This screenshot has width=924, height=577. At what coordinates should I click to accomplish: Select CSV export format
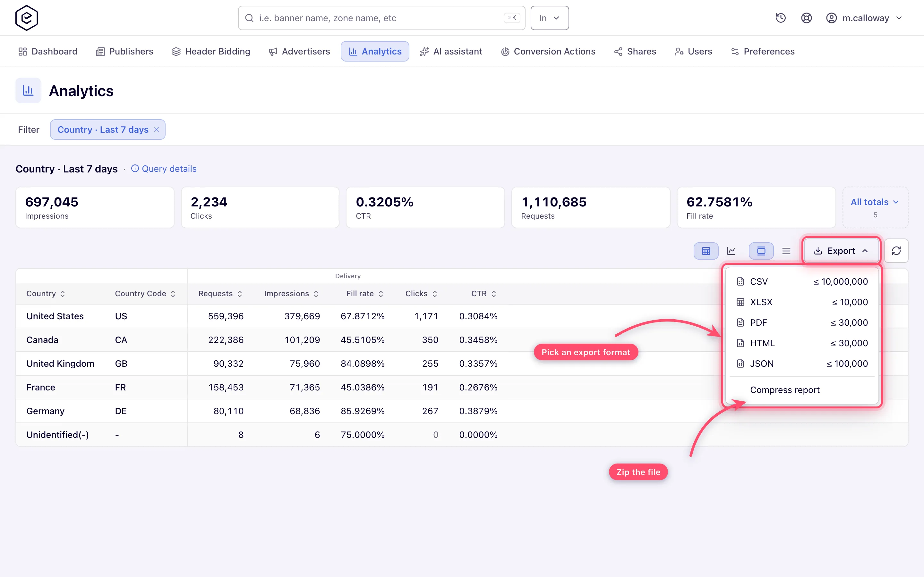pos(802,282)
